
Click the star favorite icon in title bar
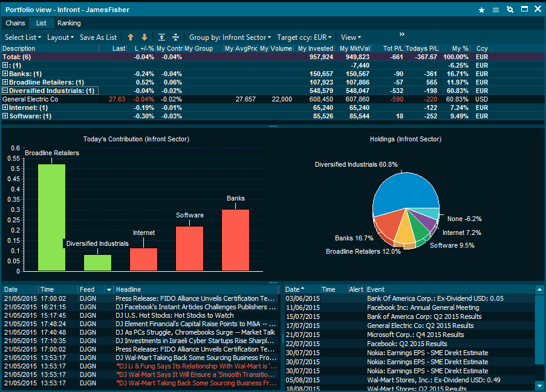coord(481,10)
